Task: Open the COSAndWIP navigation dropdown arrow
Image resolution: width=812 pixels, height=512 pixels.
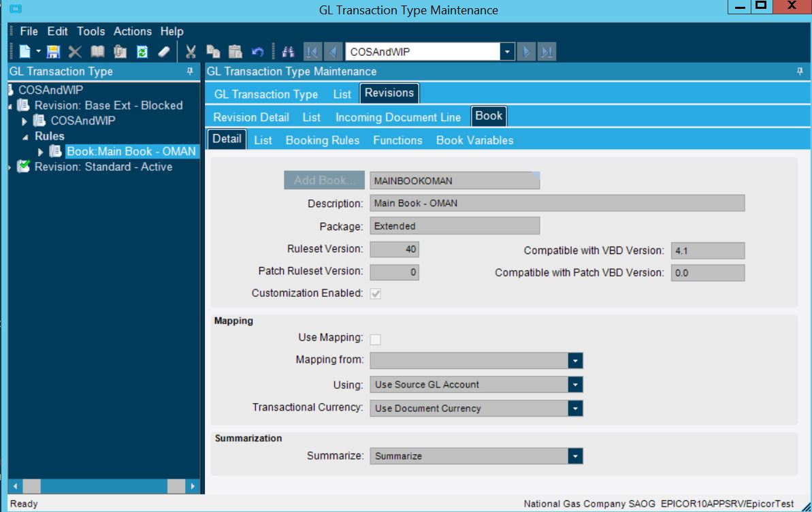Action: point(508,51)
